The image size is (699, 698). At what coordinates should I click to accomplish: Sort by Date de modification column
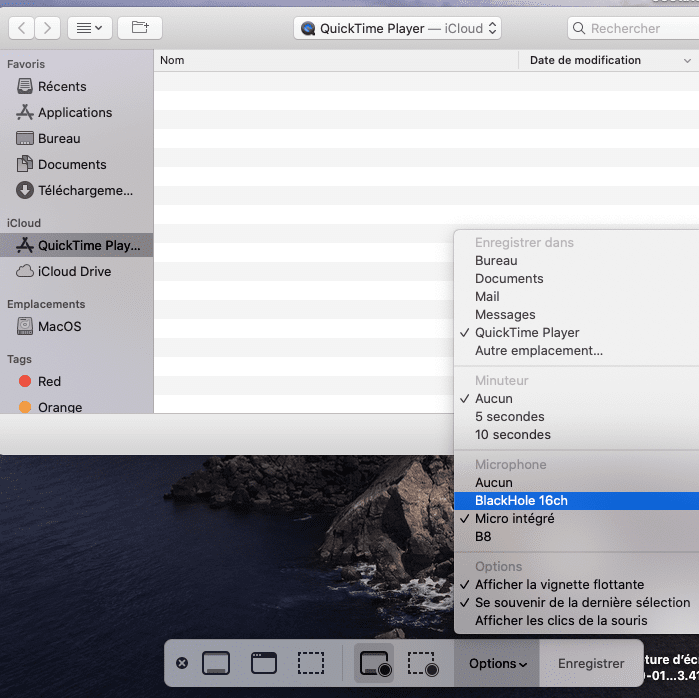(x=585, y=60)
